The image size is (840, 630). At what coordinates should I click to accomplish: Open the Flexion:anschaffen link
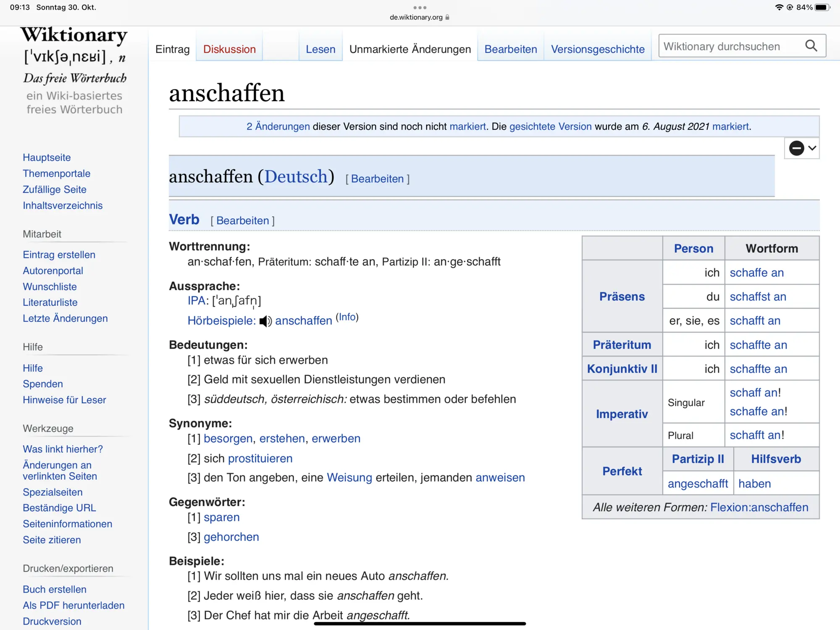click(759, 507)
